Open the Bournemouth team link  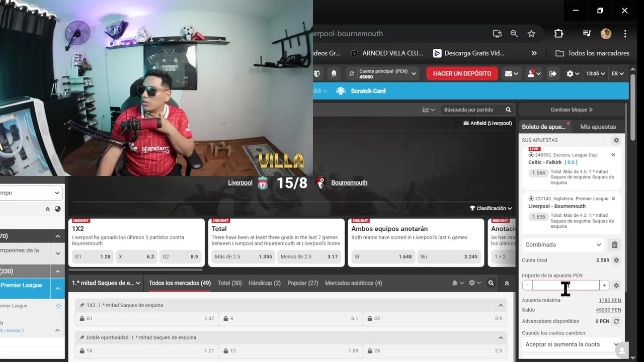[349, 183]
